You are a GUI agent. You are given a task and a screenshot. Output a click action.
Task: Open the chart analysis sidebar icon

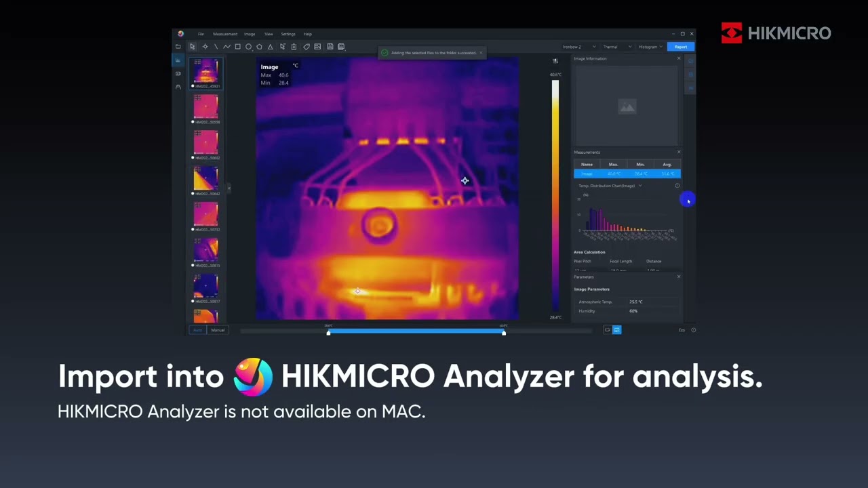(178, 60)
